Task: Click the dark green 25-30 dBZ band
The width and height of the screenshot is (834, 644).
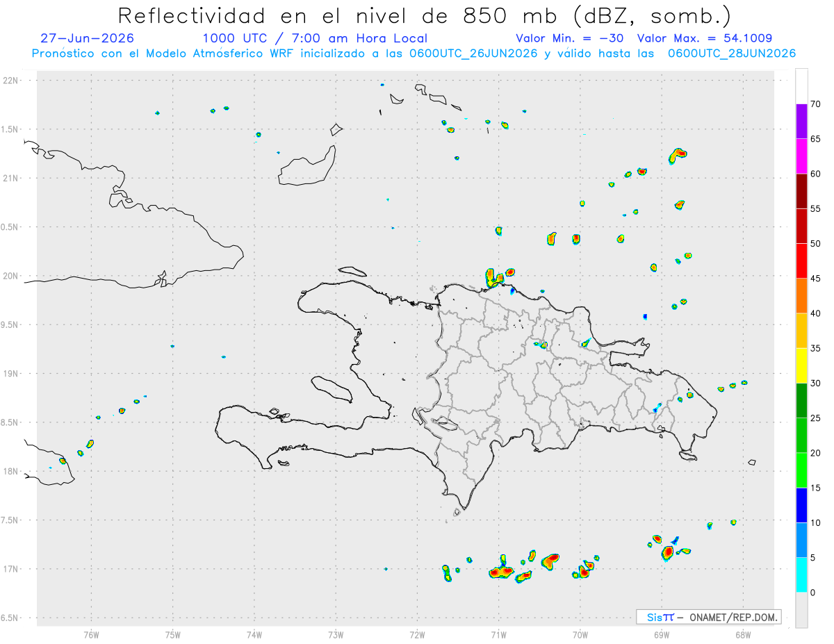Action: [x=801, y=401]
